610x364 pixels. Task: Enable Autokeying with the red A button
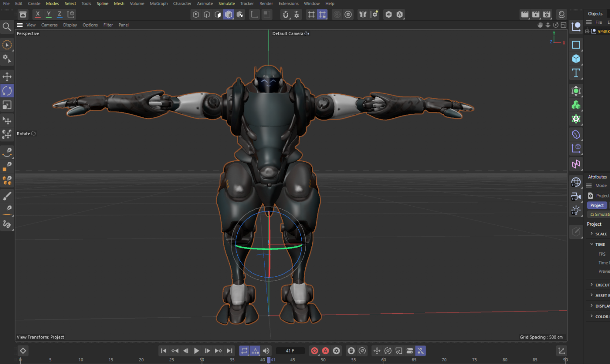(x=326, y=350)
